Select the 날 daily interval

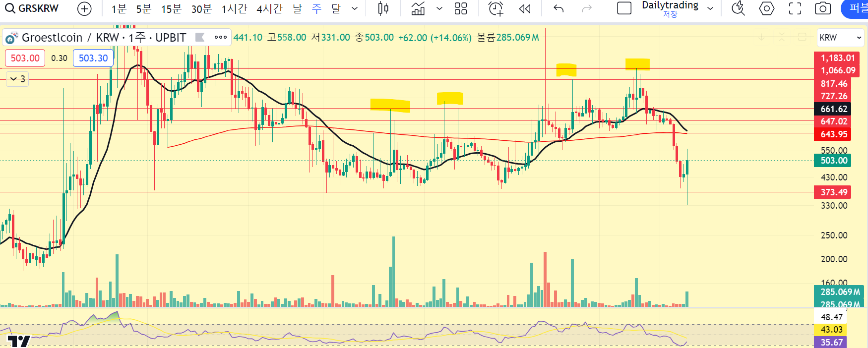[x=297, y=8]
